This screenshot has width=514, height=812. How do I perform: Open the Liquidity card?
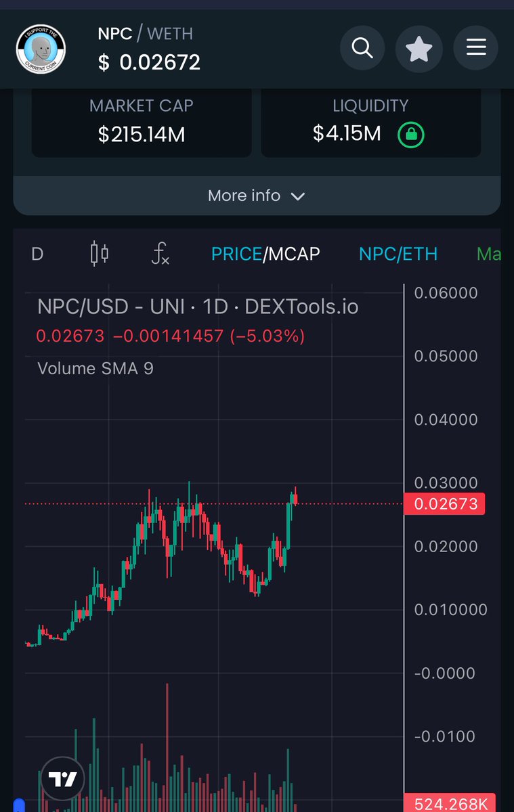point(370,122)
